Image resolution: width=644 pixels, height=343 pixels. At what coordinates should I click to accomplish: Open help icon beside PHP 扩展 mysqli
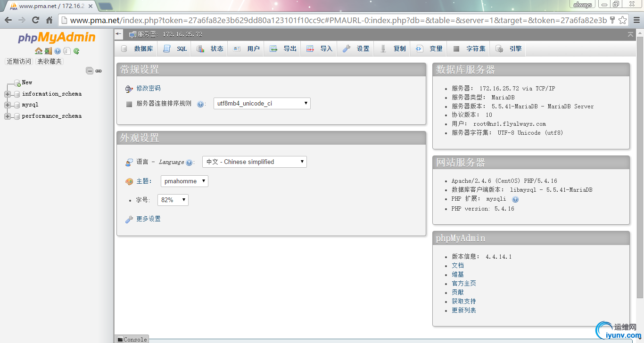coord(515,199)
